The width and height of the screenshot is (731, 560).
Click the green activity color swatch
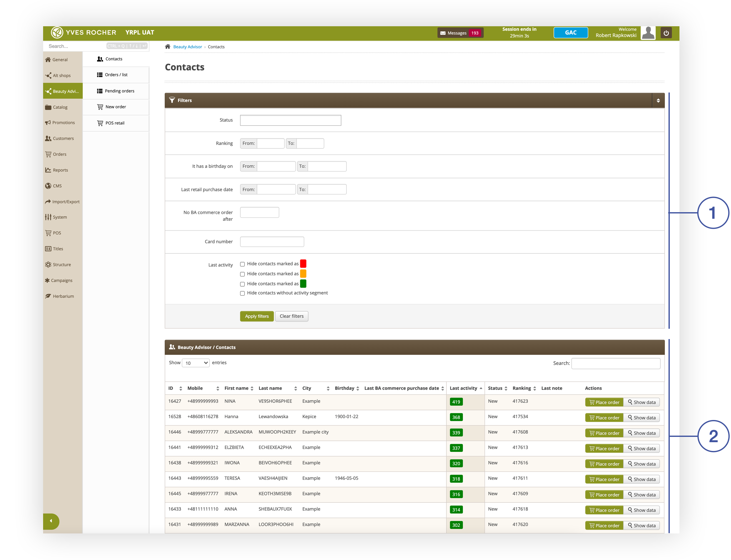click(x=303, y=284)
